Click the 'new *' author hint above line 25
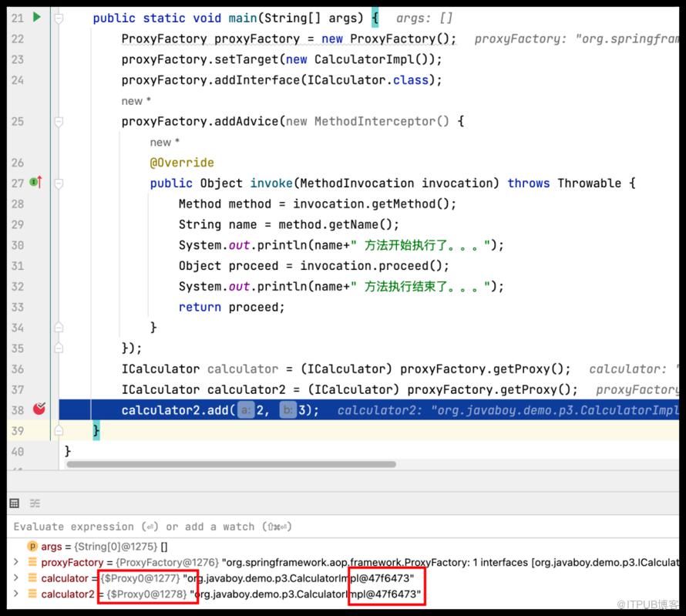Image resolution: width=686 pixels, height=616 pixels. pyautogui.click(x=136, y=101)
